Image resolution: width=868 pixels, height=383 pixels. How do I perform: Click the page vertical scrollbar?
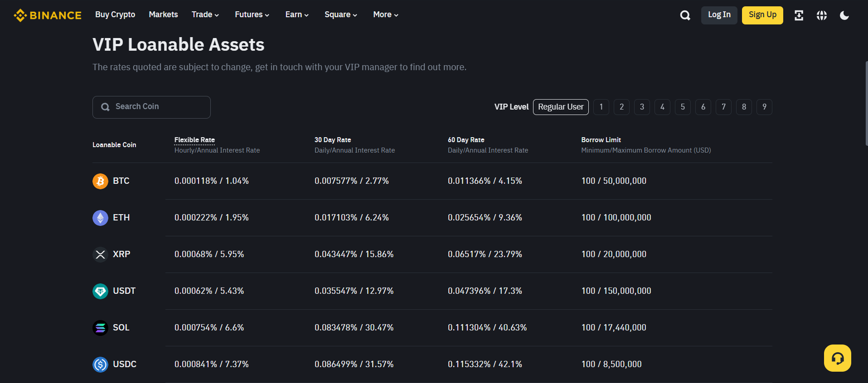[x=866, y=104]
